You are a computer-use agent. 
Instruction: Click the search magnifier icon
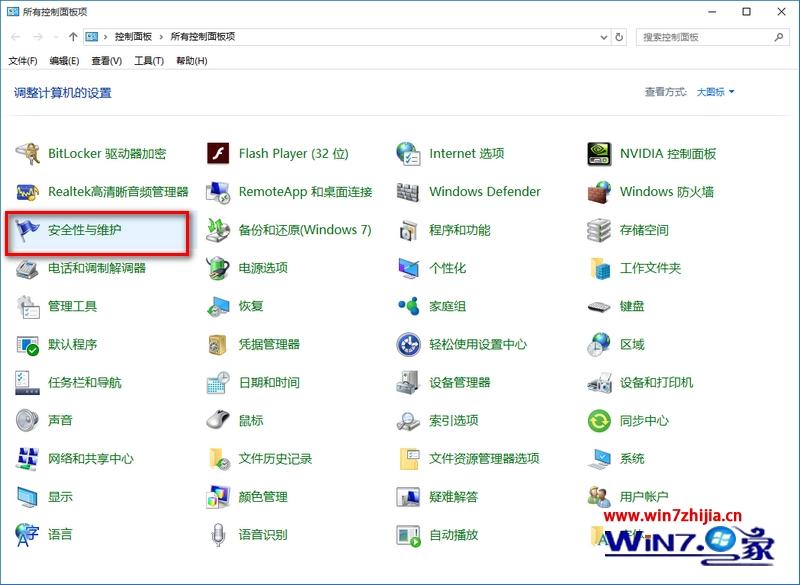click(779, 37)
